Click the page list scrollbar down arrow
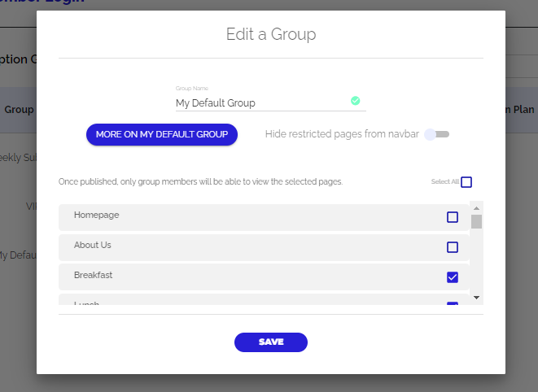The width and height of the screenshot is (538, 392). [477, 298]
